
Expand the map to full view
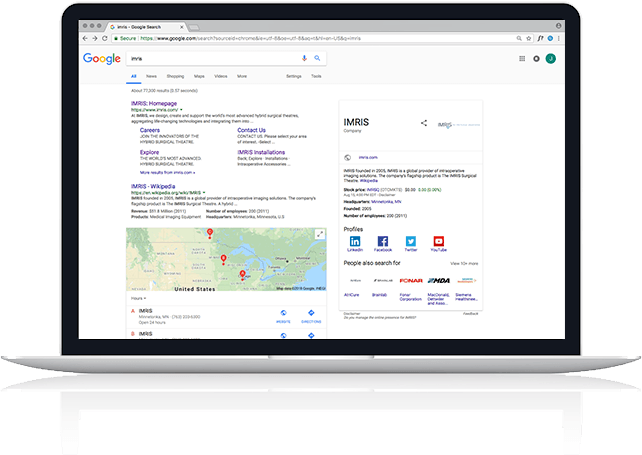320,234
